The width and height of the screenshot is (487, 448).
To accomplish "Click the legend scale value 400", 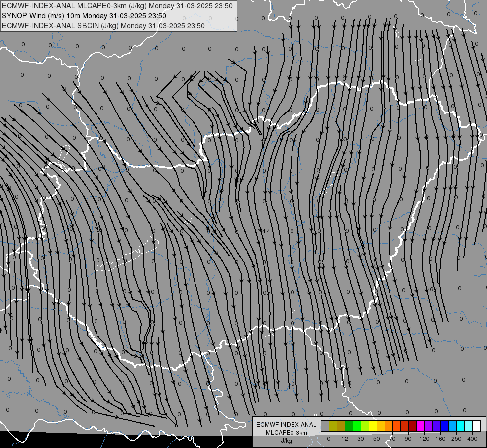I will click(x=472, y=439).
